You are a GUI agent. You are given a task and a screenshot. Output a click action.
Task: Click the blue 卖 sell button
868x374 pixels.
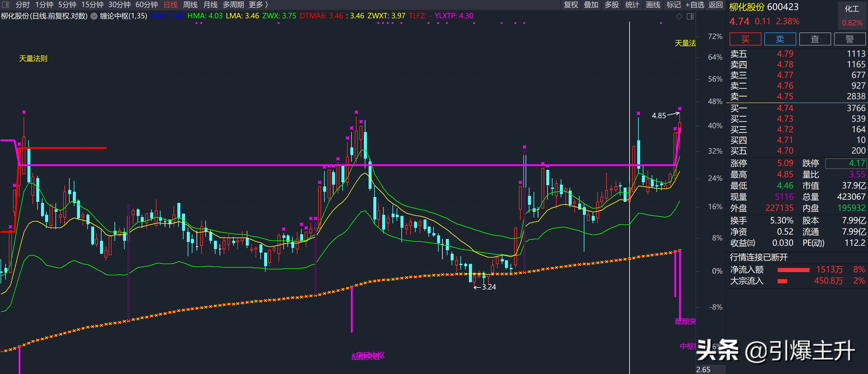pos(780,39)
